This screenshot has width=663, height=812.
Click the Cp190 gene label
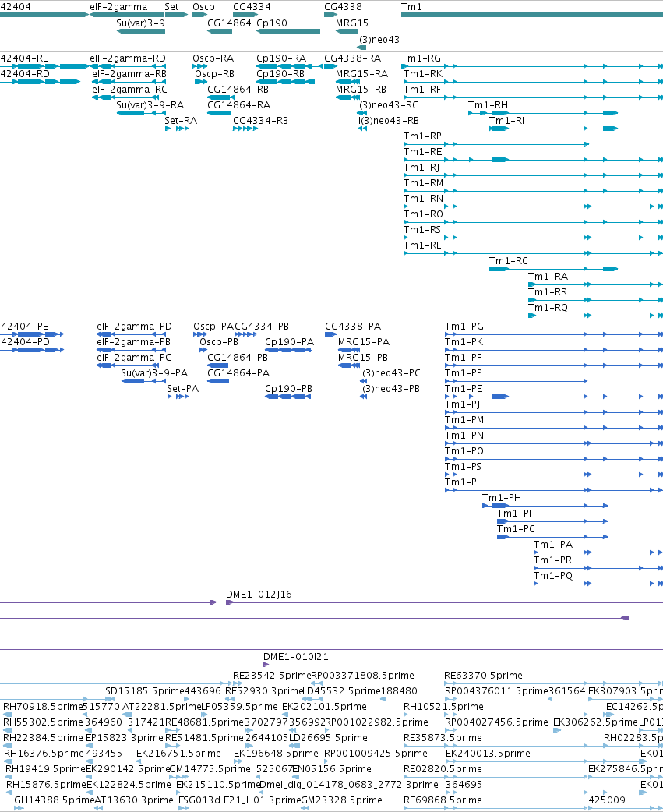tap(272, 23)
